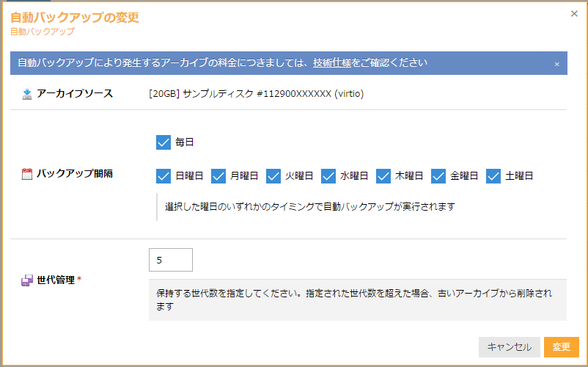588x367 pixels.
Task: Click the calendar icon beside バックアップ間隔
Action: 27,175
